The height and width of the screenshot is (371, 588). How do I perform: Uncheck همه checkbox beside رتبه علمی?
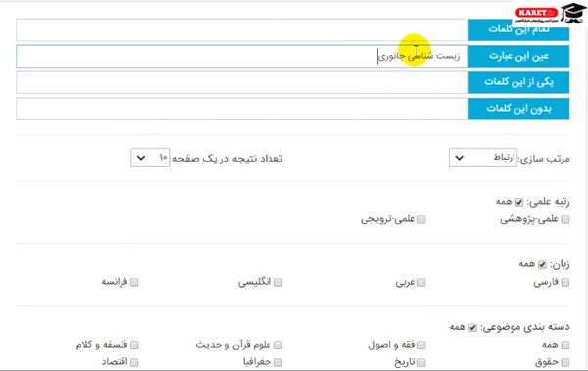519,203
